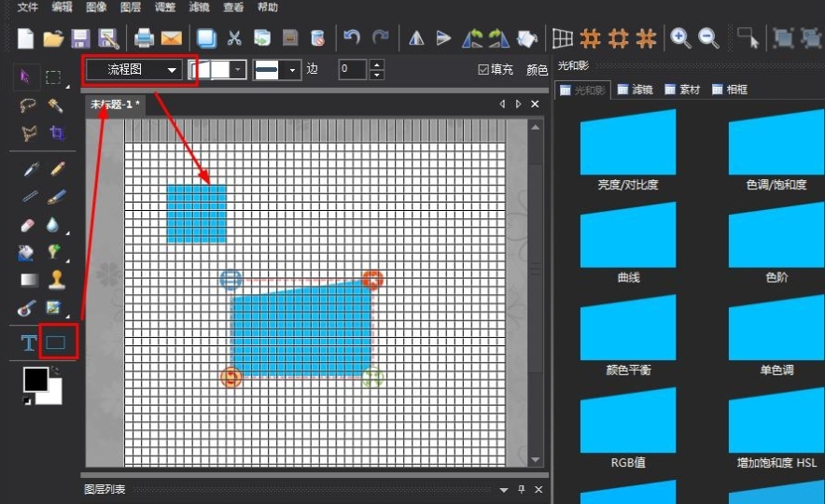Select the Magic Wand tool
The width and height of the screenshot is (825, 504).
(55, 105)
